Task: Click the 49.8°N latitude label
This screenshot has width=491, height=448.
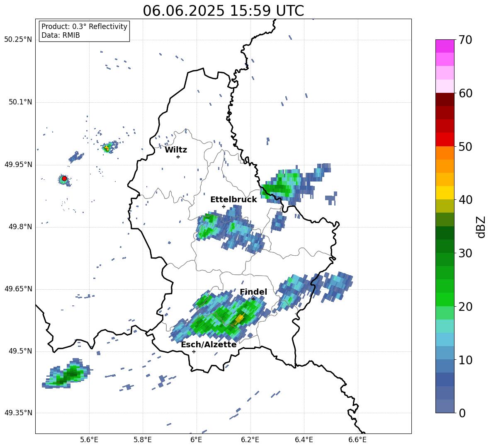Action: coord(20,227)
